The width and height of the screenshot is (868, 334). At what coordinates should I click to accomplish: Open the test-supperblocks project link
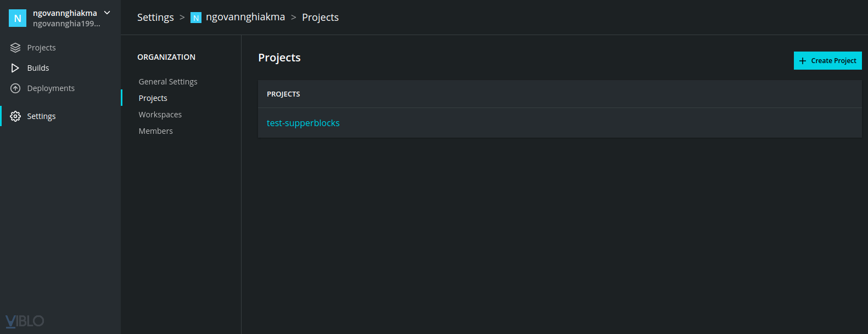303,123
